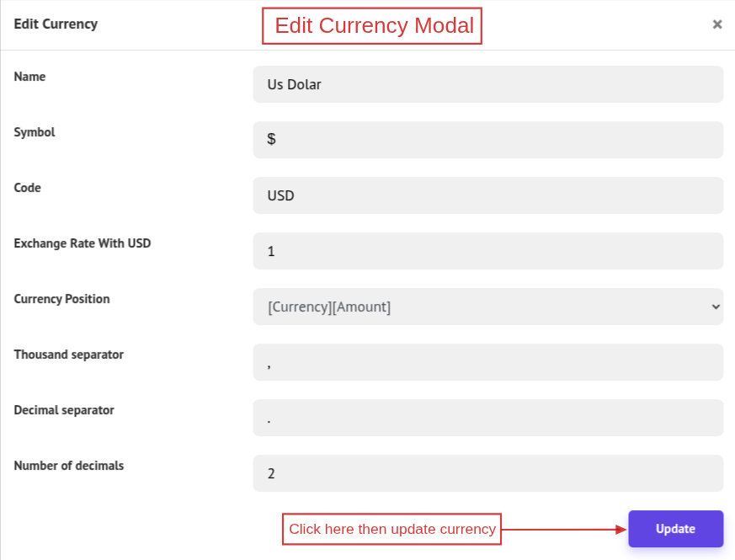Image resolution: width=735 pixels, height=560 pixels.
Task: Open the Currency Position dropdown
Action: click(487, 307)
